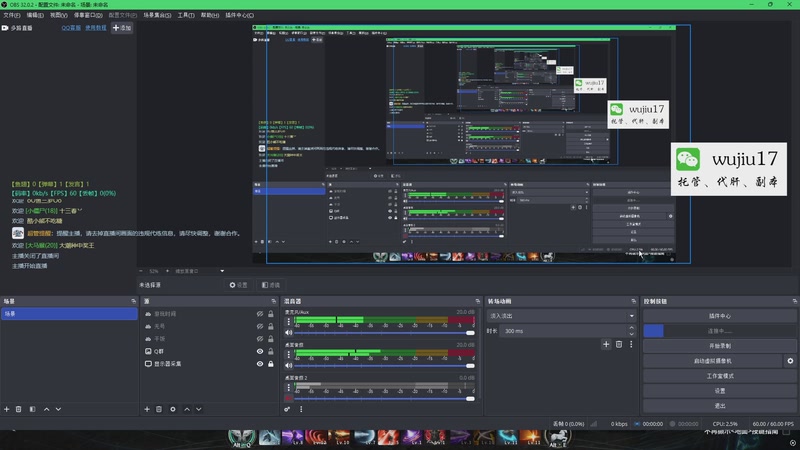Unlock the 显示器采集 source
This screenshot has width=800, height=450.
point(271,364)
